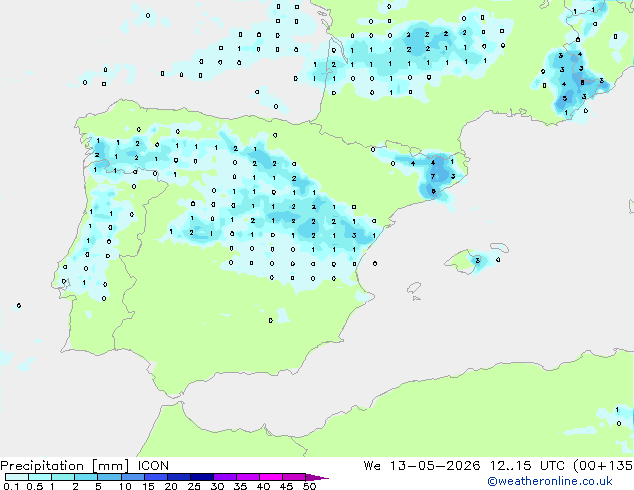Pick the 35–40 mm violet-magenta swatch

(248, 477)
